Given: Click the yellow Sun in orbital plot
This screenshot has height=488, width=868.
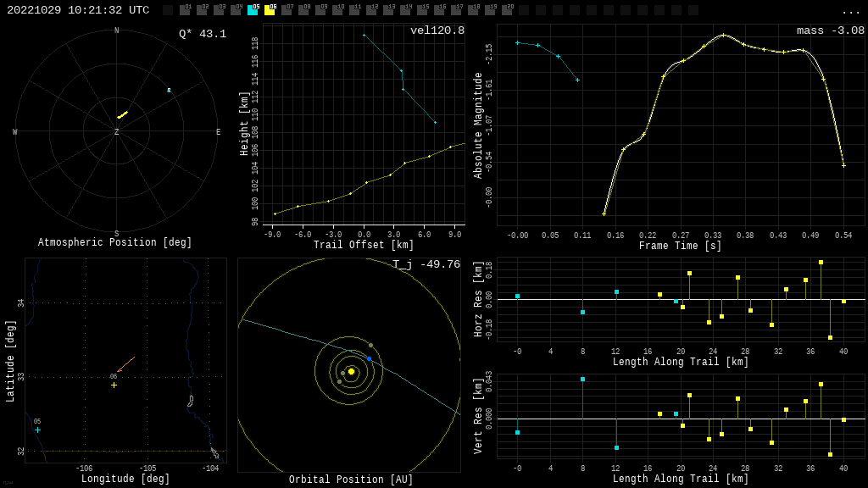Looking at the screenshot, I should click(x=351, y=371).
